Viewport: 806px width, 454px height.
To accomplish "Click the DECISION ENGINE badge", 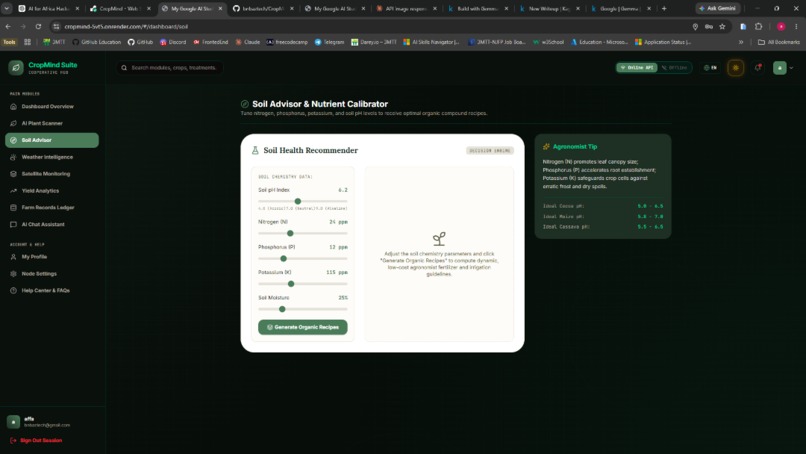I will [489, 151].
